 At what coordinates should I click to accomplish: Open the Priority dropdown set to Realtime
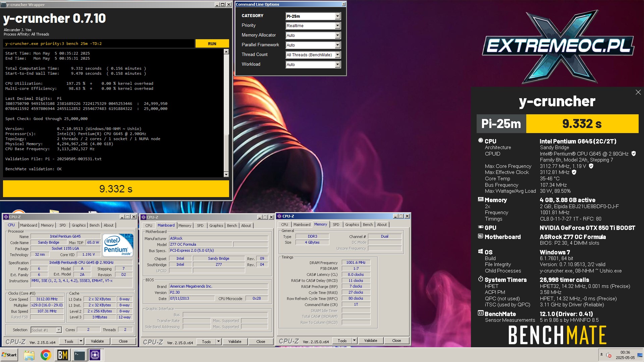click(x=337, y=26)
